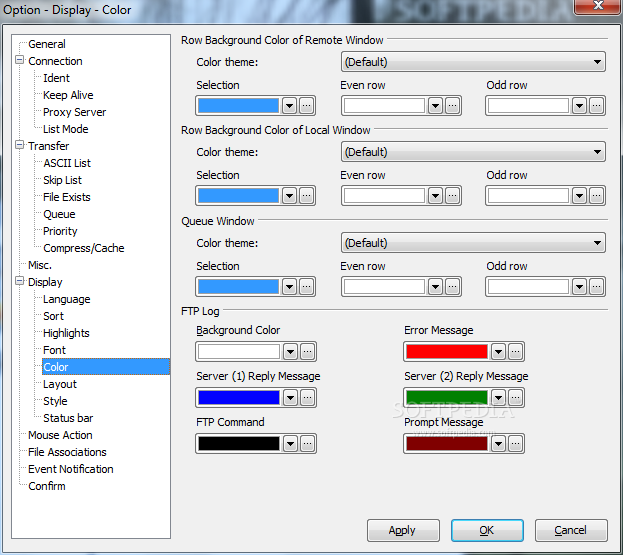
Task: Collapse the Connection tree node
Action: (x=19, y=60)
